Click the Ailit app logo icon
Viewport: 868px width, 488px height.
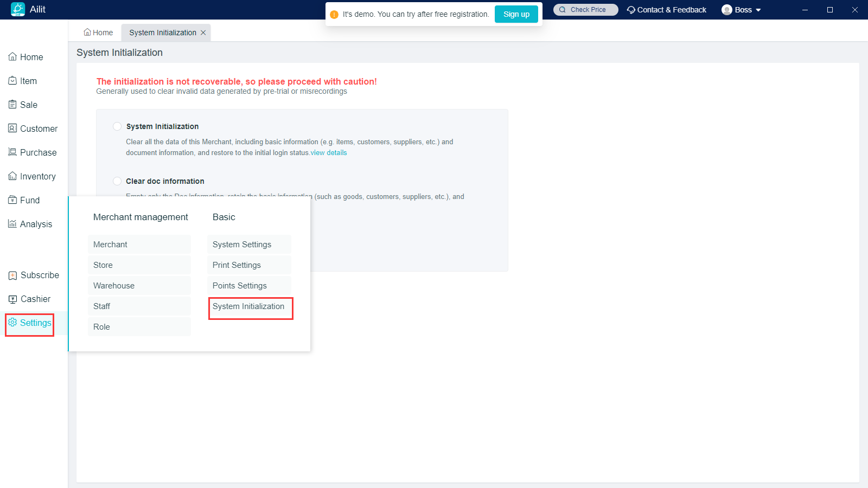tap(18, 9)
